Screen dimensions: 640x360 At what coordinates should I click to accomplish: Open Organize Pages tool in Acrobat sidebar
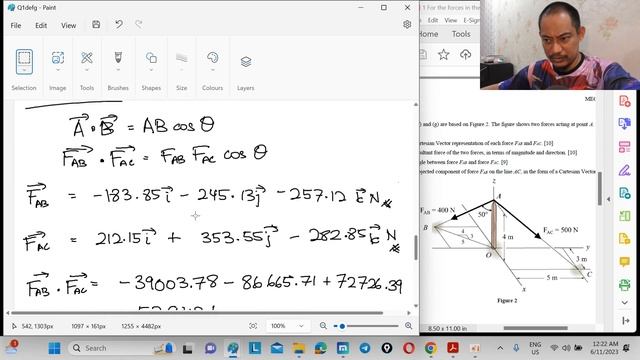click(624, 147)
